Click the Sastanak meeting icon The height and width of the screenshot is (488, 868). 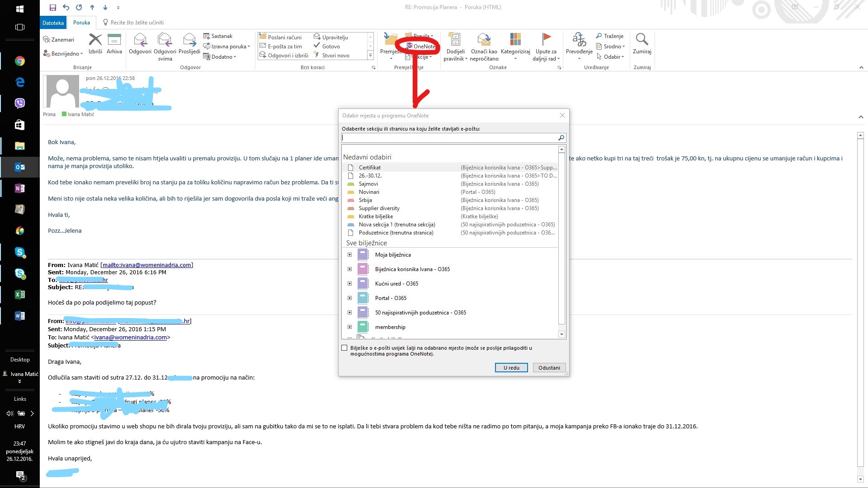[x=207, y=36]
